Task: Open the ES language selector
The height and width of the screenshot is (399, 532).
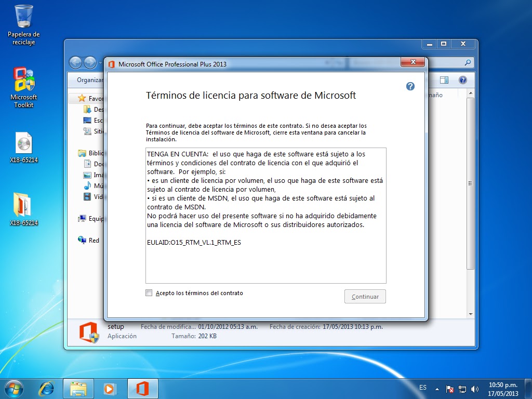Action: 422,388
